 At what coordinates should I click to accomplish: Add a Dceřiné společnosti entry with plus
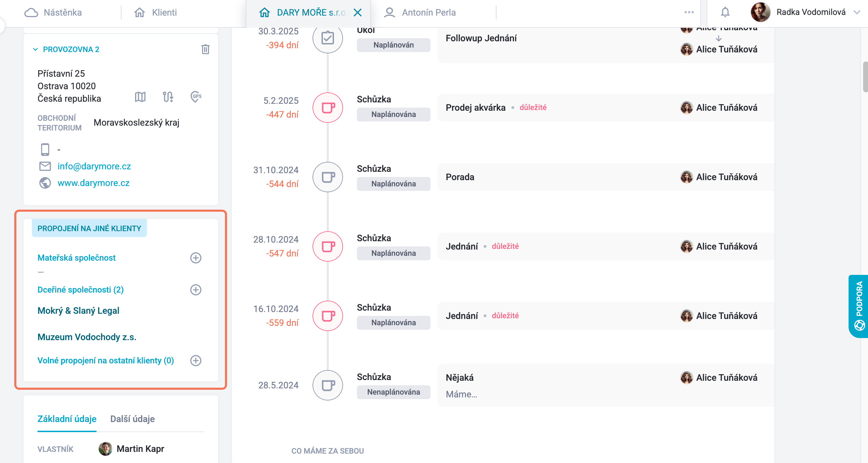click(x=196, y=290)
